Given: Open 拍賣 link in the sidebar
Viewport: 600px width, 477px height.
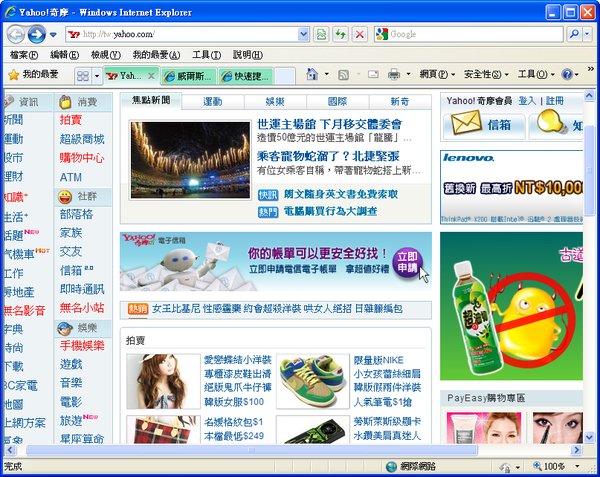Looking at the screenshot, I should (x=70, y=120).
